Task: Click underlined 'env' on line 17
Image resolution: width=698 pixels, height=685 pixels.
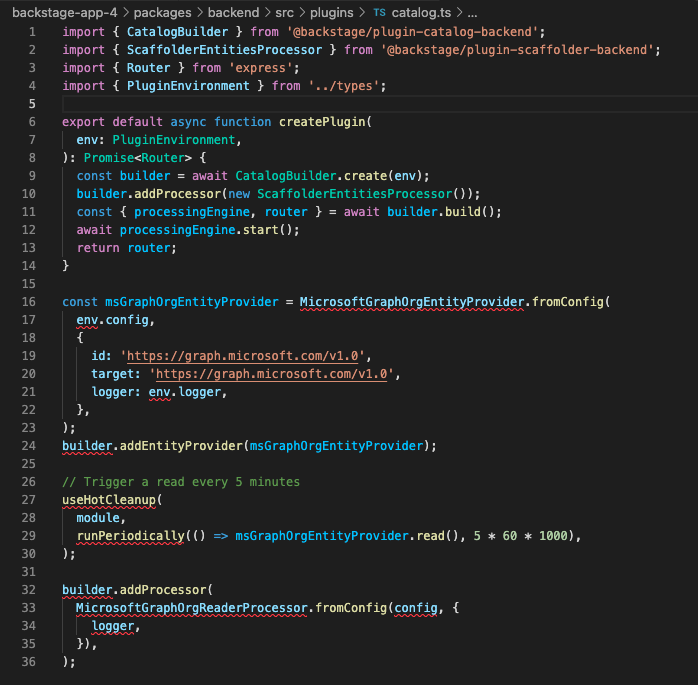Action: (x=87, y=320)
